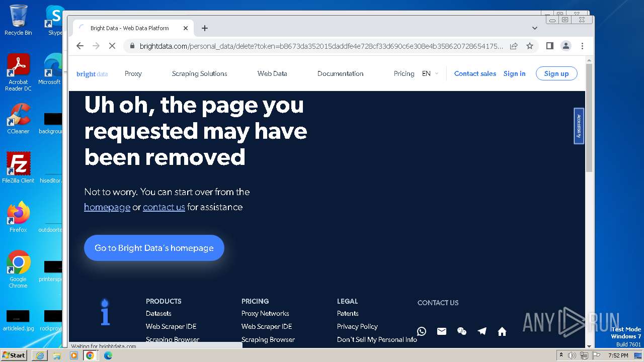This screenshot has width=644, height=362.
Task: Open Internet Explorer from the taskbar
Action: (x=40, y=355)
